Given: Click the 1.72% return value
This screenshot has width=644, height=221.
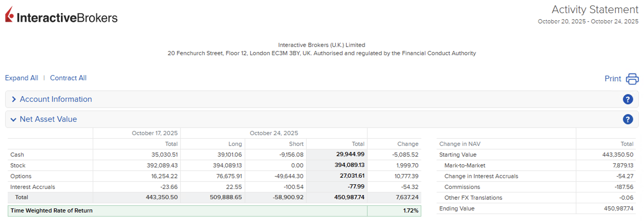Looking at the screenshot, I should [x=410, y=211].
